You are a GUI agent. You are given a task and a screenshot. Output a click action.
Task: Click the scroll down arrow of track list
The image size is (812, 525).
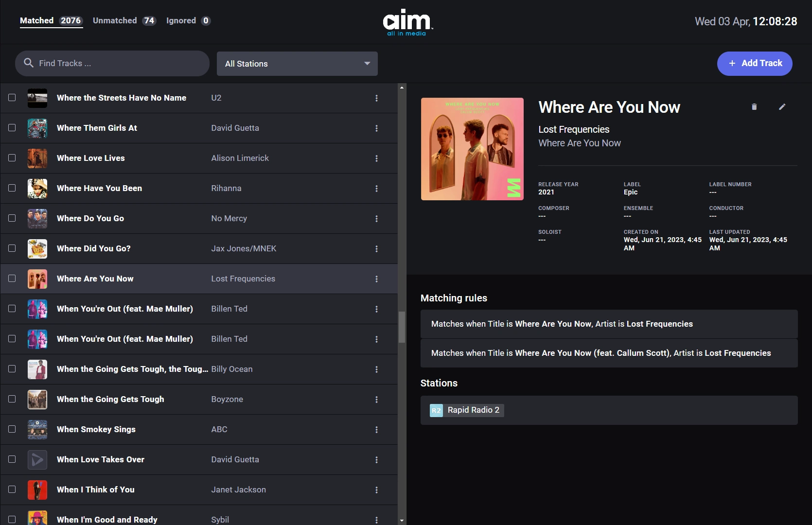tap(402, 521)
